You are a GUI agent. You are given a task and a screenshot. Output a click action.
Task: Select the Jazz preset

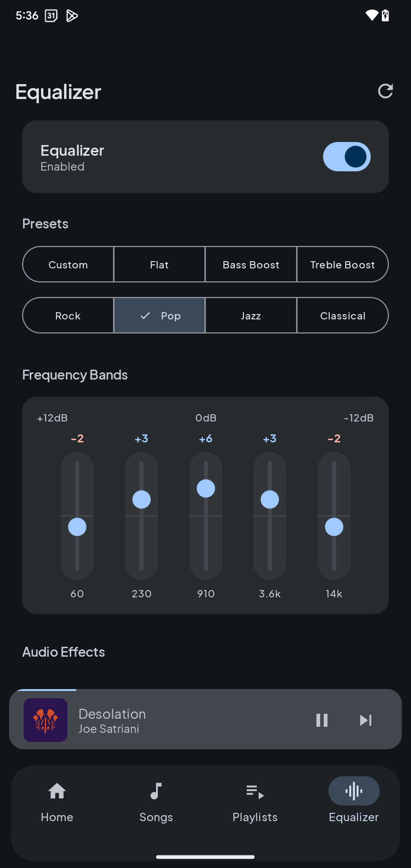point(251,315)
